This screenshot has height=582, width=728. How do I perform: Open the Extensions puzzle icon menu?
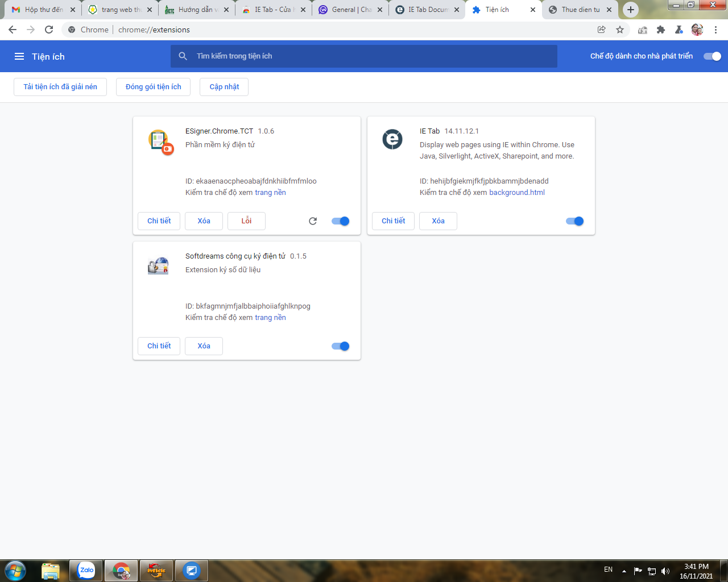pyautogui.click(x=661, y=30)
